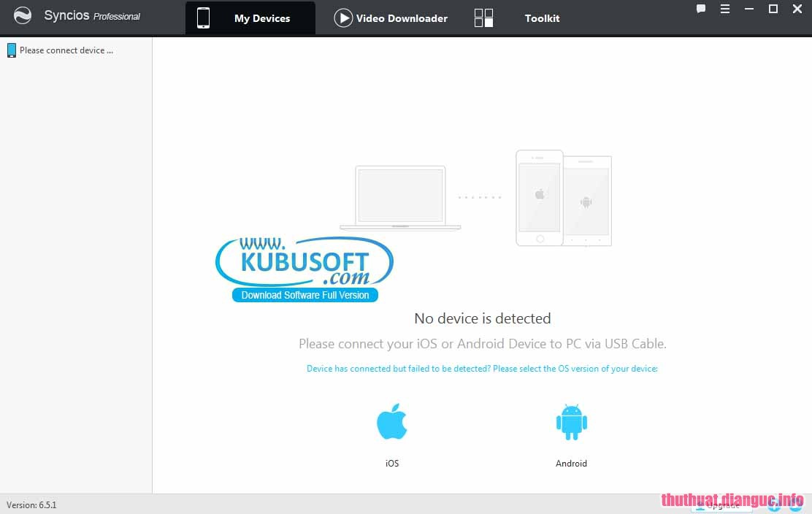Open the My Devices tab

(250, 18)
